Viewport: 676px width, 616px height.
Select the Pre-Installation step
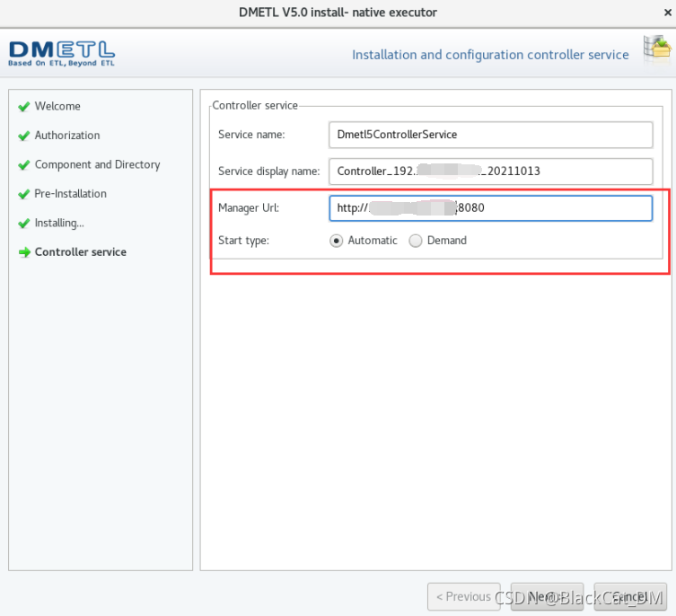click(70, 194)
